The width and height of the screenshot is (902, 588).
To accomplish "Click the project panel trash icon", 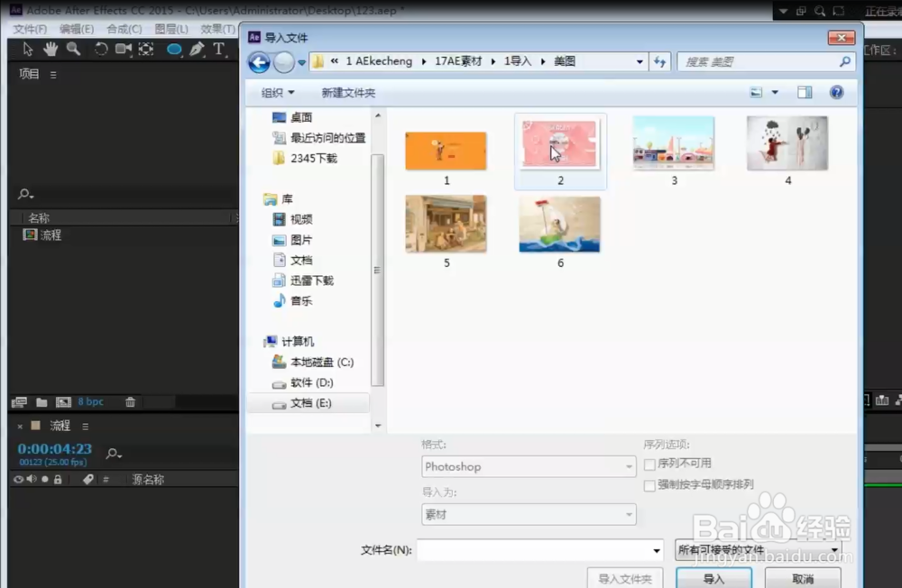I will coord(131,402).
